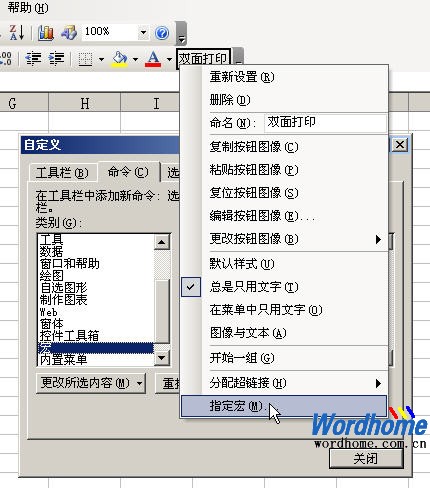
Task: Click the Sort Descending Z-A icon
Action: [x=16, y=33]
